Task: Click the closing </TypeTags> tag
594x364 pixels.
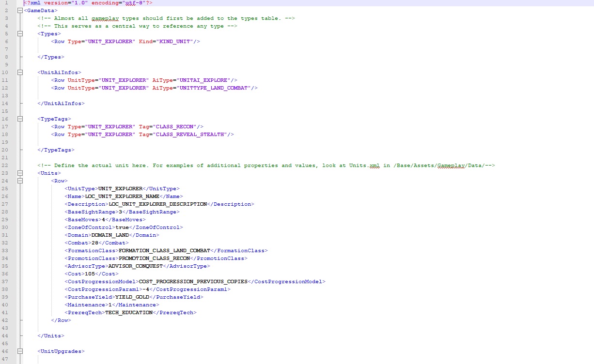Action: click(56, 150)
